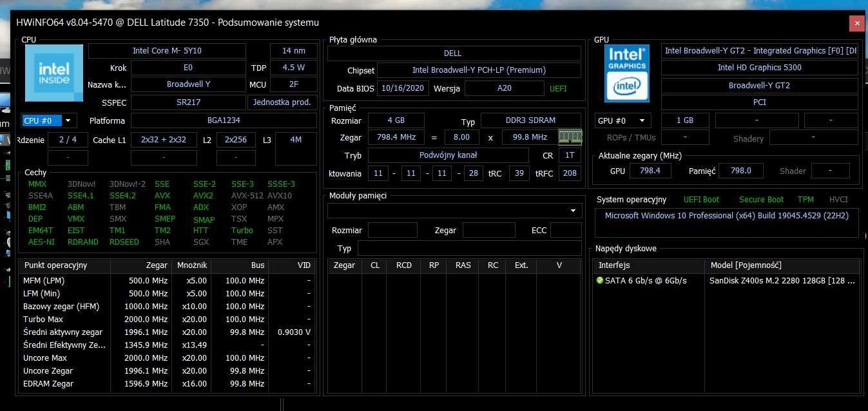Click the Intel Graphics GPU logo
Image resolution: width=868 pixels, height=411 pixels.
click(x=627, y=73)
